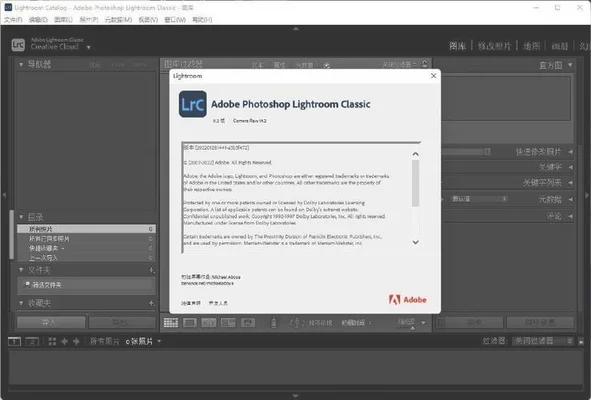Collapse the 文件夹 panel
This screenshot has height=400, width=591.
click(x=21, y=270)
